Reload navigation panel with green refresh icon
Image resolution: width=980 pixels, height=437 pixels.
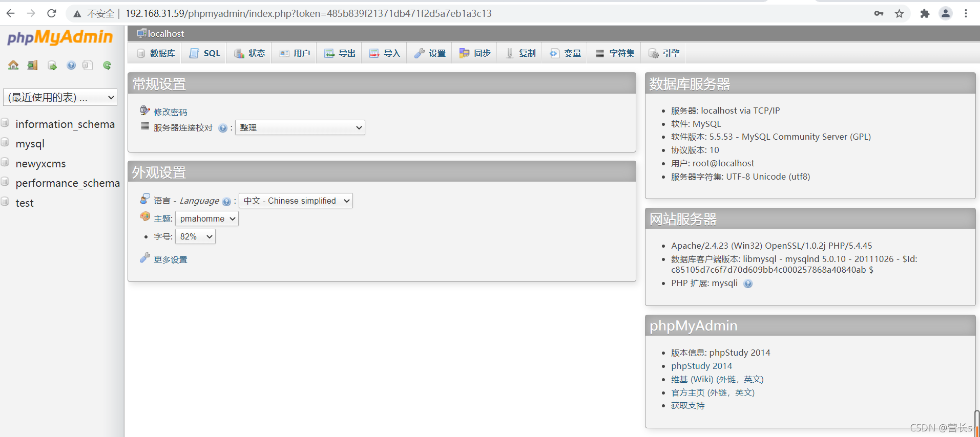coord(107,65)
